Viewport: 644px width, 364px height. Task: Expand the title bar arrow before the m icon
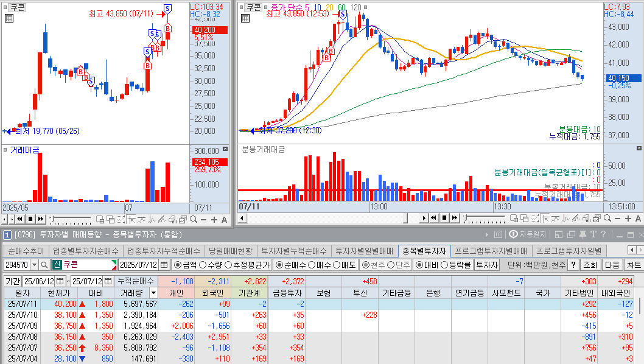487,234
